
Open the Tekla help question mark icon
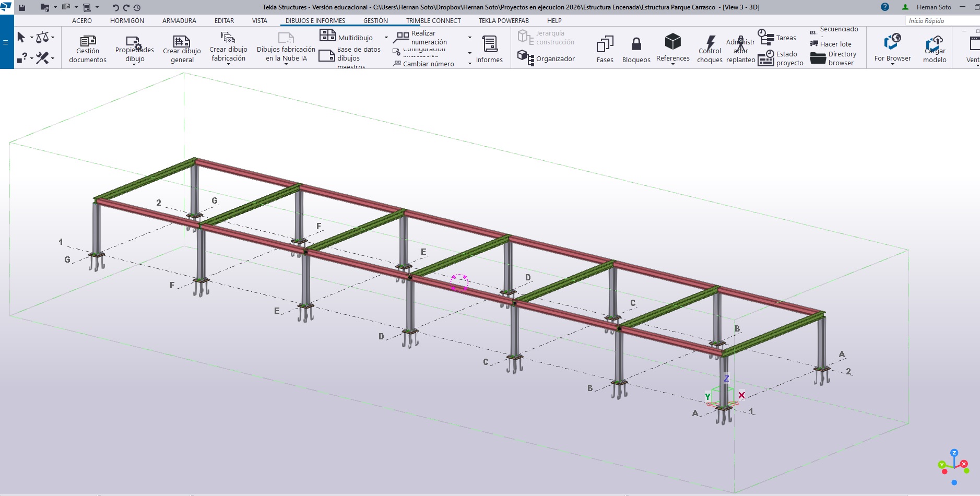click(x=884, y=7)
